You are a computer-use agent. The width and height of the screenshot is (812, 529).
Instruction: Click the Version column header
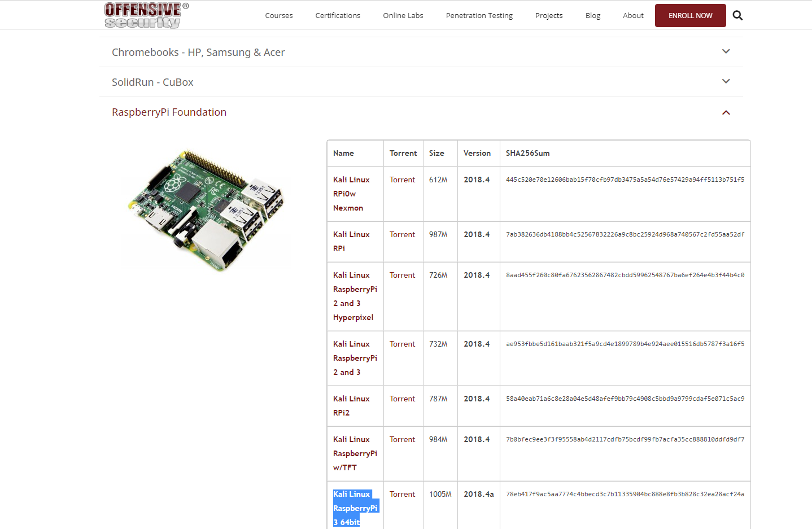[x=477, y=153]
